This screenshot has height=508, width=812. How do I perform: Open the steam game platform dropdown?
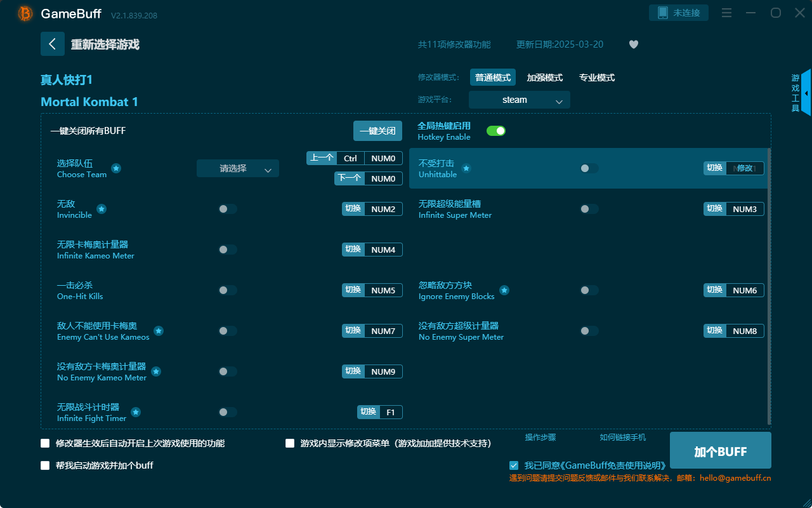519,100
